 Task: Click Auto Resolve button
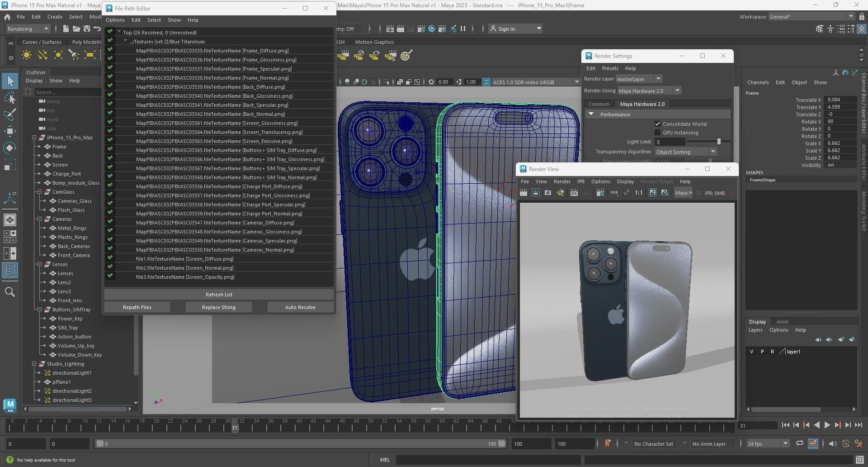click(300, 307)
